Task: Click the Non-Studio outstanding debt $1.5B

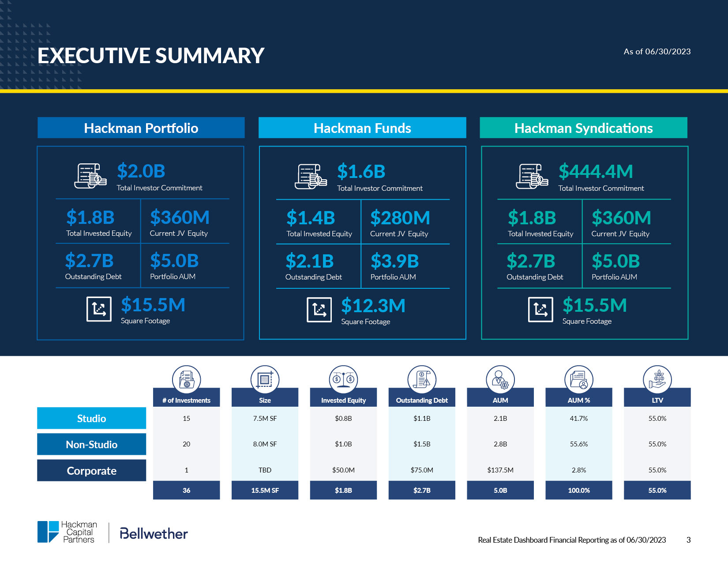Action: [x=422, y=444]
